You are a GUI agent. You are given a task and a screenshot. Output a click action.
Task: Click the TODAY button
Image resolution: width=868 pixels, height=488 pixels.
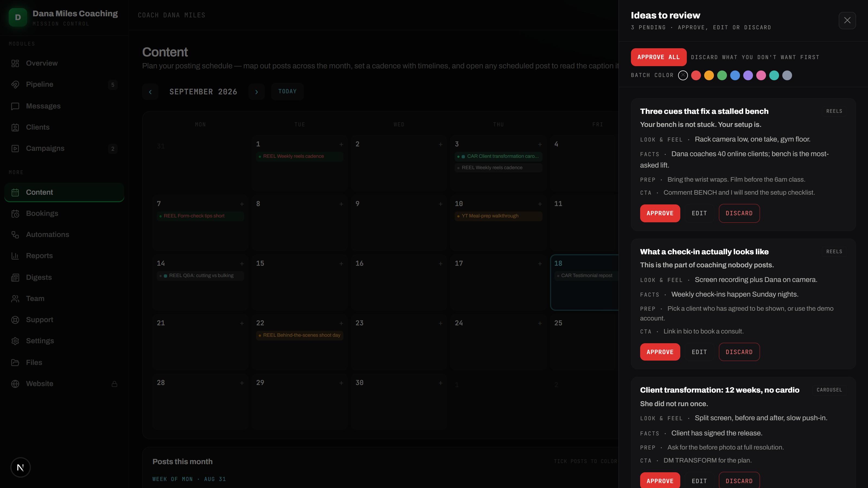click(x=288, y=92)
